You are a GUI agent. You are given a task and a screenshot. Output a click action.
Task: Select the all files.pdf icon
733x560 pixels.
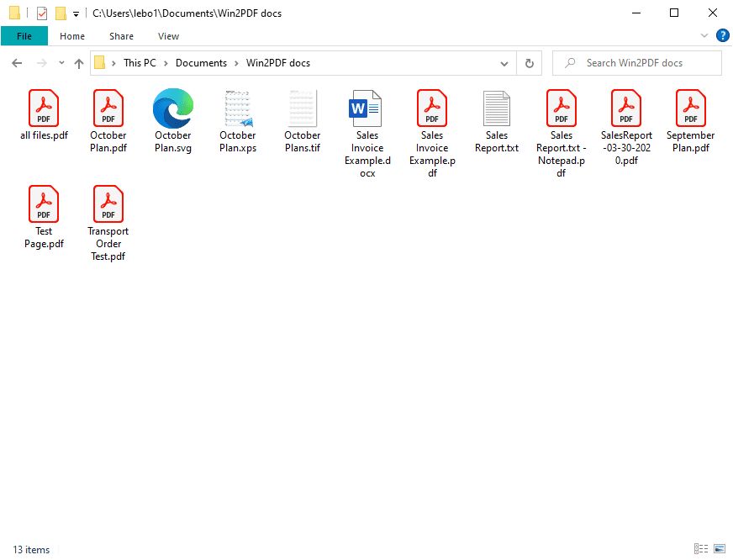[44, 108]
